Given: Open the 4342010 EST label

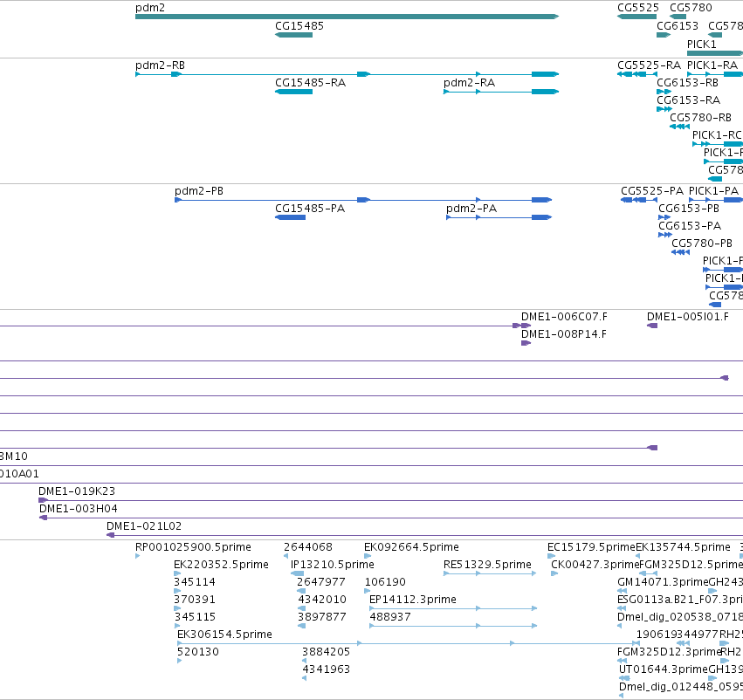Looking at the screenshot, I should click(x=322, y=600).
